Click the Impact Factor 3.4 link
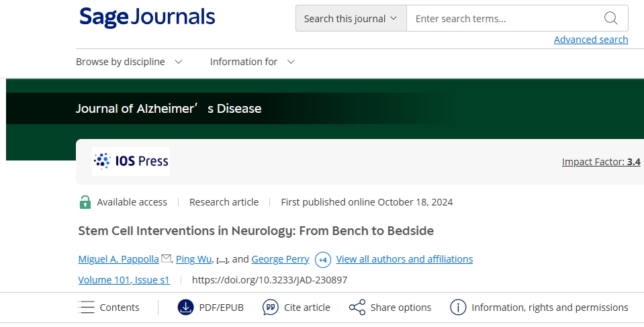This screenshot has height=327, width=644. pos(600,162)
